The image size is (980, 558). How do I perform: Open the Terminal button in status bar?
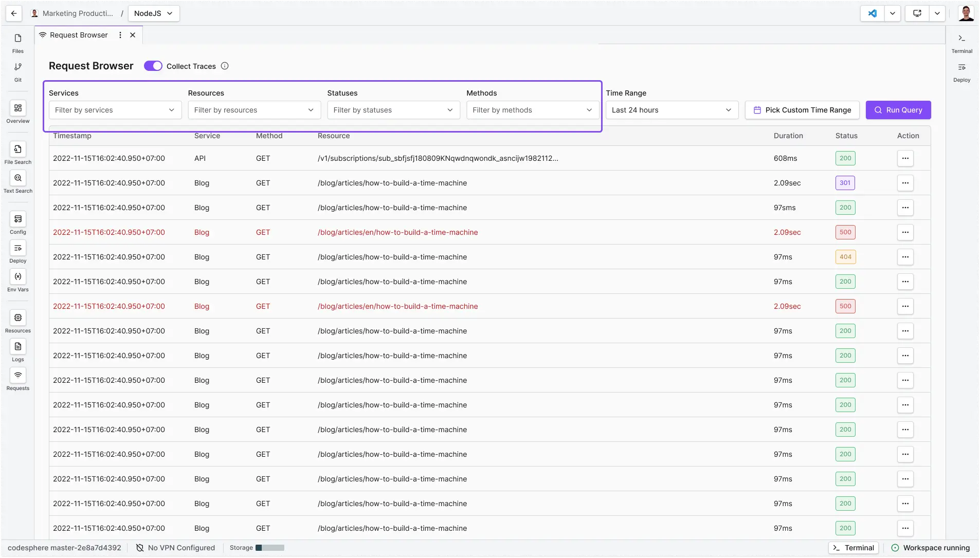[x=854, y=548]
